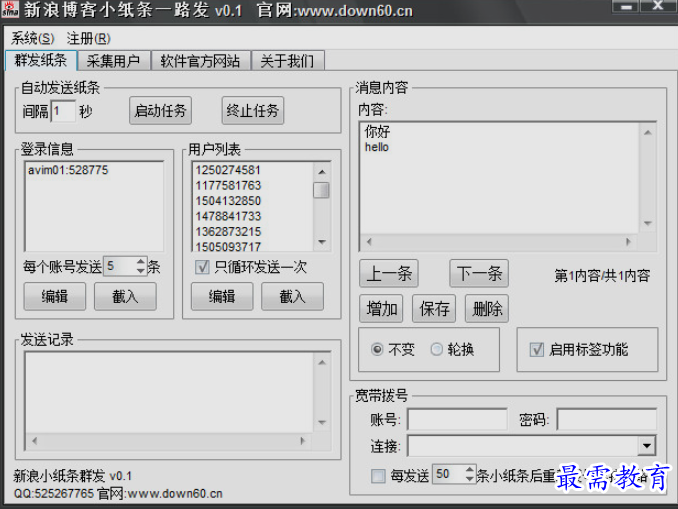Viewport: 678px width, 509px height.
Task: Increase the 每个账号发送 count spinner
Action: click(141, 262)
